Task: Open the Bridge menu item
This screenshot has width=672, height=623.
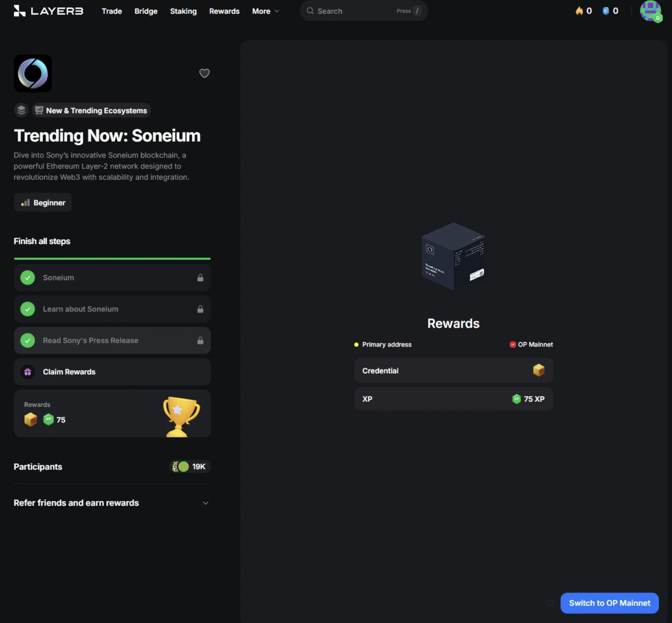Action: (146, 11)
